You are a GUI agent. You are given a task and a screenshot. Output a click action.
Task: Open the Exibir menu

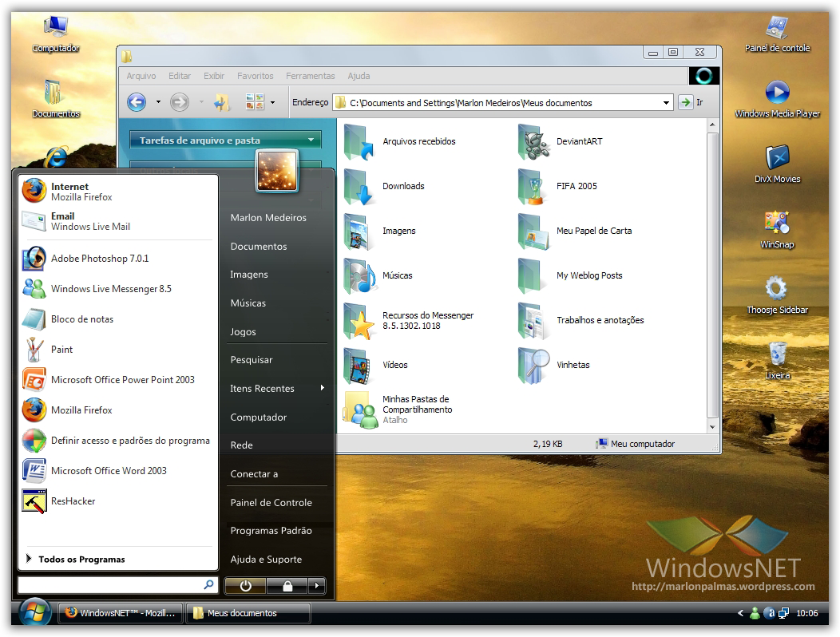(213, 75)
